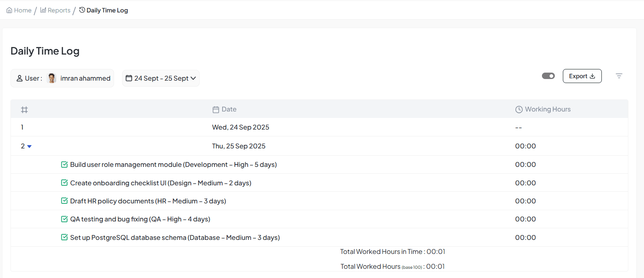Click the user icon in User filter
The image size is (644, 278).
tap(19, 78)
